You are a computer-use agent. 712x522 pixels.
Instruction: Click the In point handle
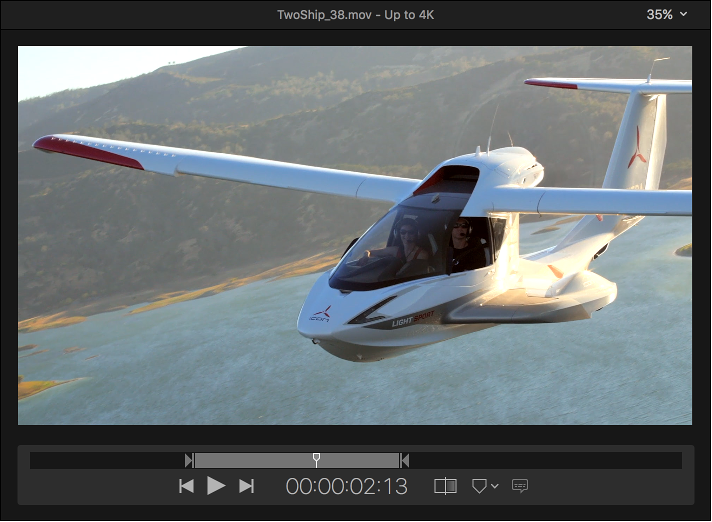tap(189, 461)
